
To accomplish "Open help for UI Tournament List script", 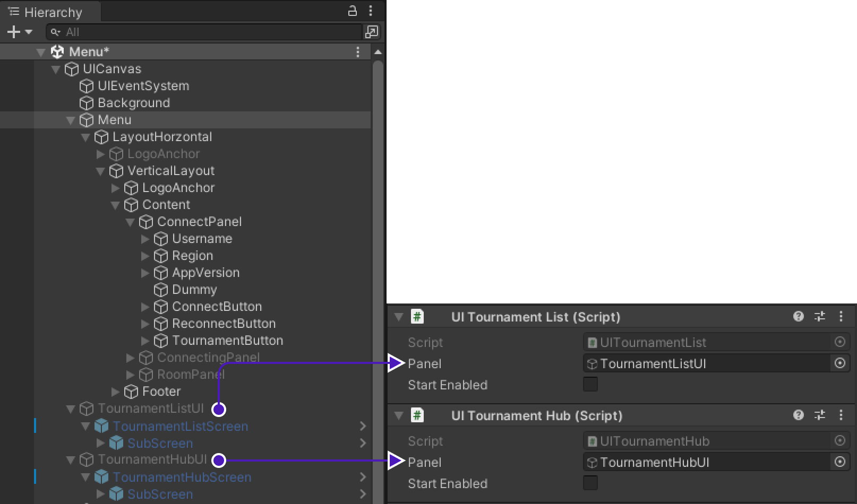I will (798, 317).
